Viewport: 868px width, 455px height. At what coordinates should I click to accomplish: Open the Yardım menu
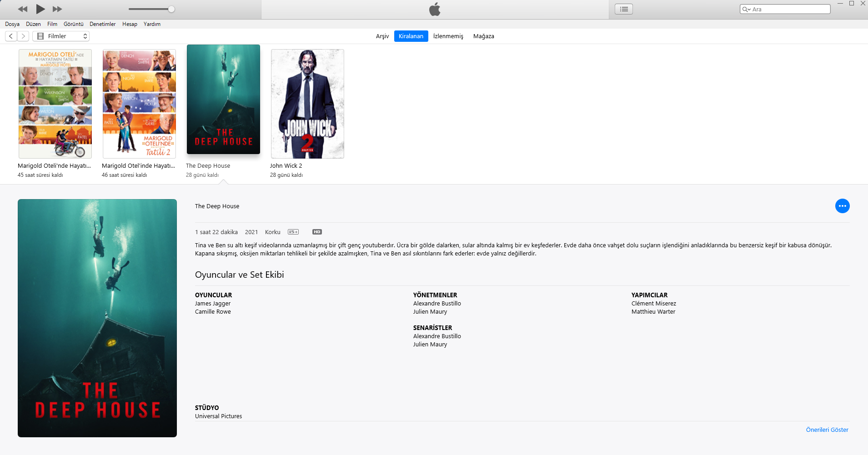click(152, 24)
